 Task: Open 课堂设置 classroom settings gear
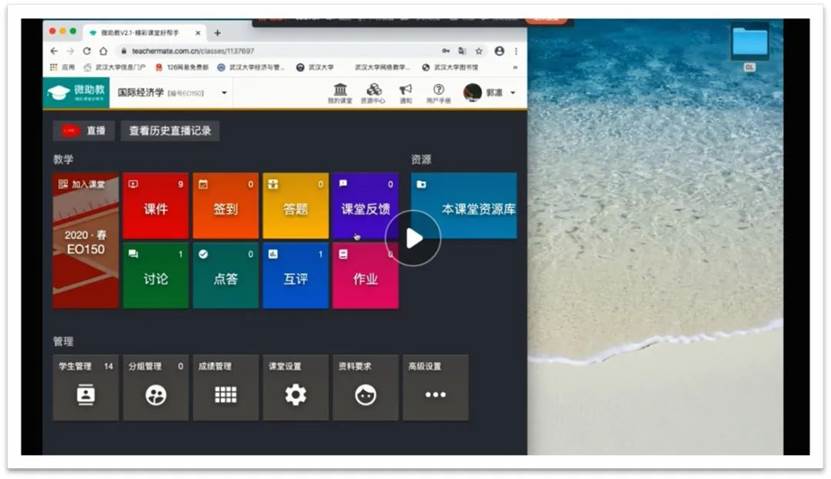coord(295,388)
